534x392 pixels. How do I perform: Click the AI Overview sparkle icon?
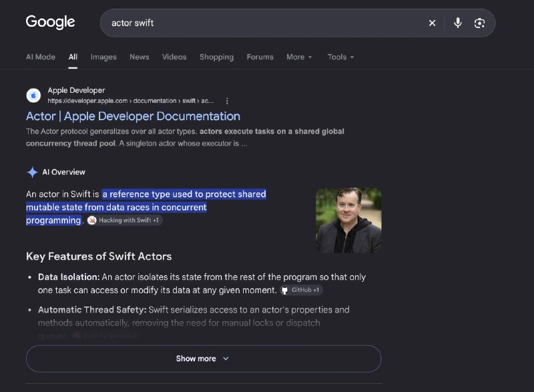click(32, 172)
